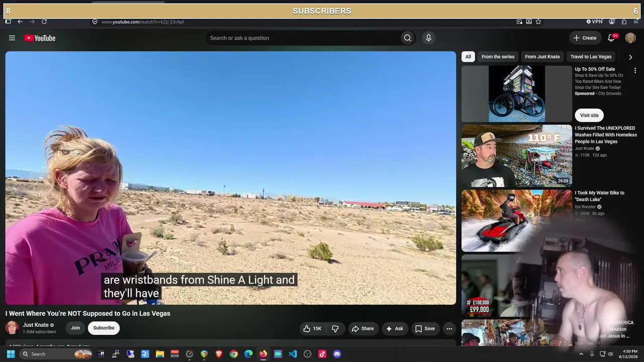
Task: Dislike the video with thumbs down
Action: (x=335, y=329)
